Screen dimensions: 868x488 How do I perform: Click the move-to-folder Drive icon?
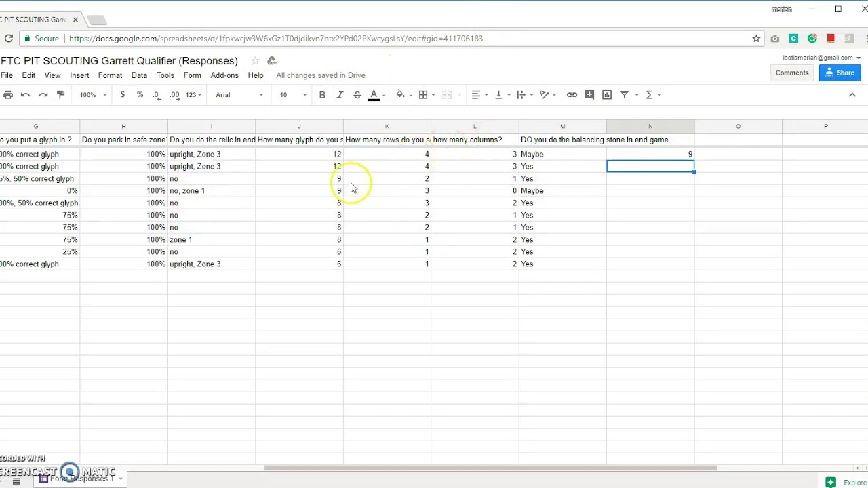(271, 61)
